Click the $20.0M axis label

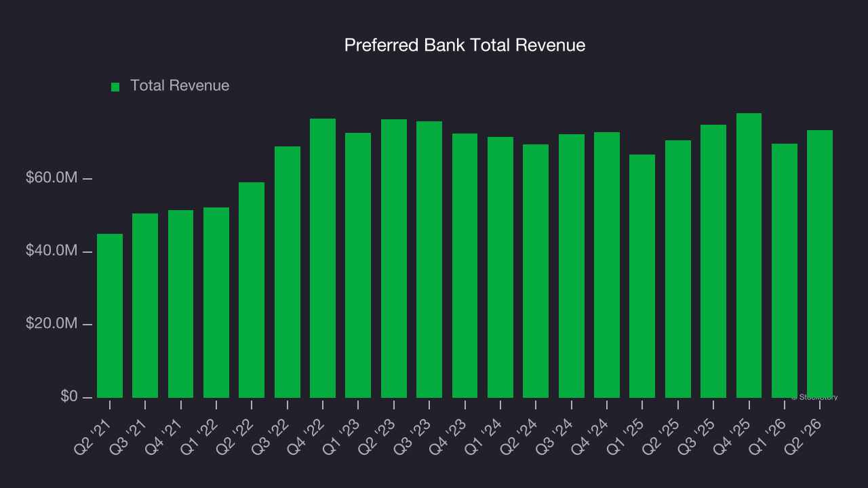point(52,324)
